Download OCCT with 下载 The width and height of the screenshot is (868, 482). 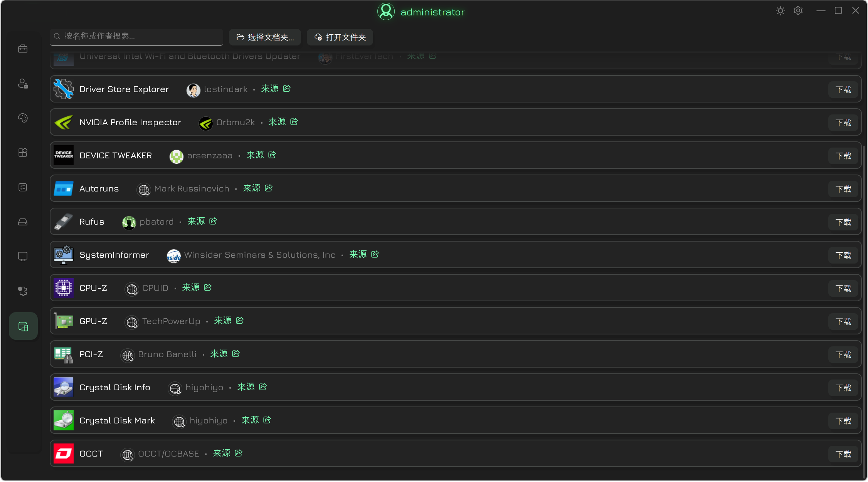tap(843, 454)
